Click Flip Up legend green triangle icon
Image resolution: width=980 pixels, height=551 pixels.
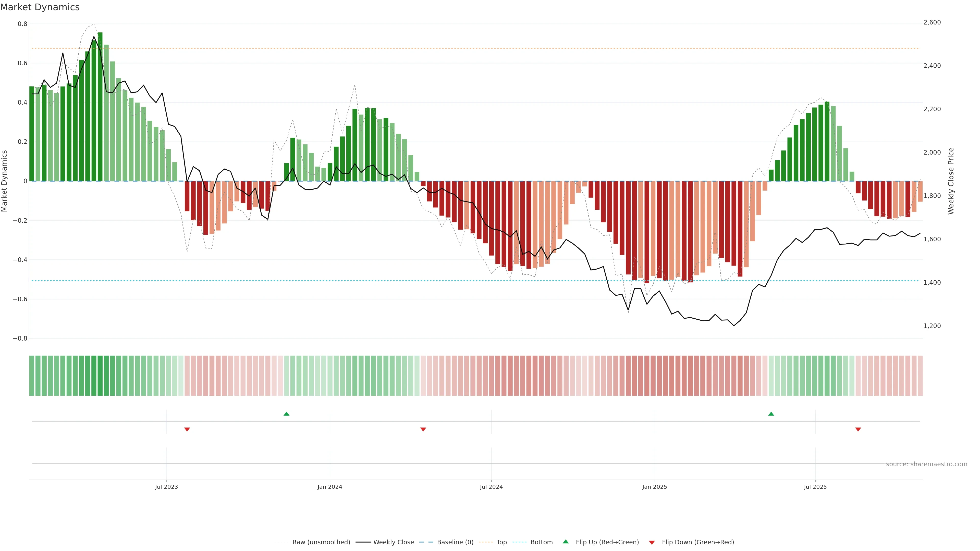566,542
